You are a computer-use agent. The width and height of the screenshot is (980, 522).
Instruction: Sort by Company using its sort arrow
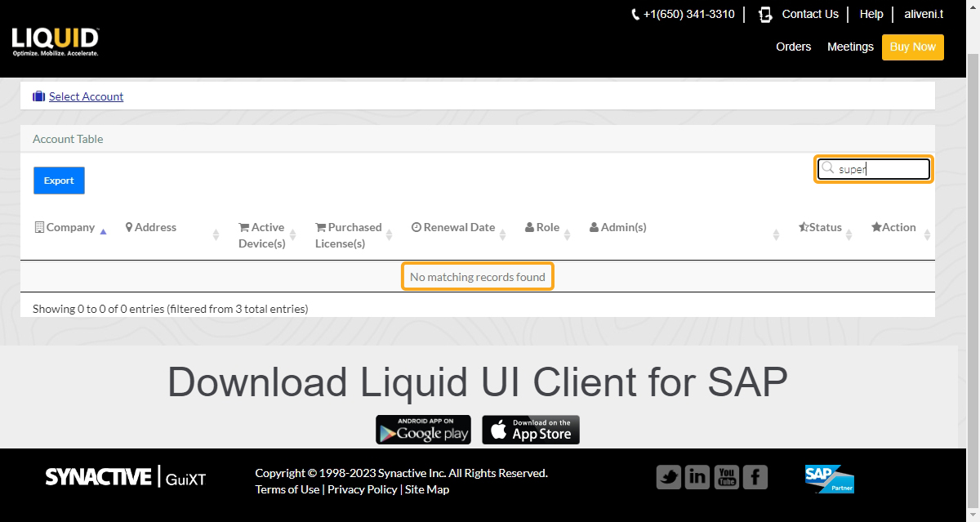pos(103,232)
